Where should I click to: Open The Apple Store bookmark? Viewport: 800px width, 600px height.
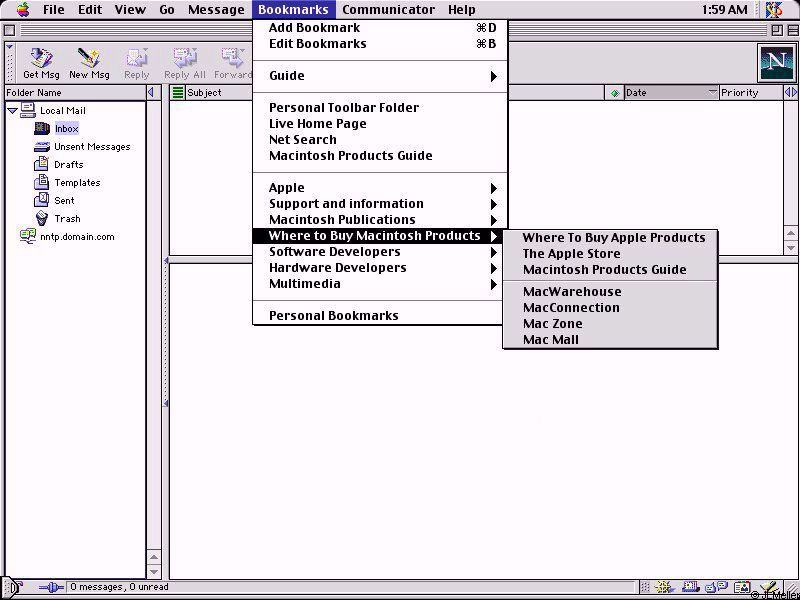[610, 254]
